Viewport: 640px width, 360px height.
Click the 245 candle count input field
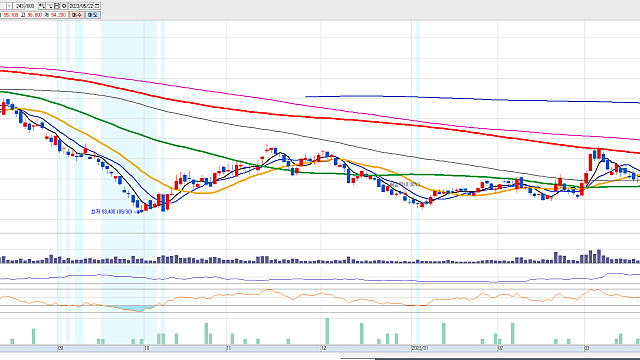(x=19, y=6)
